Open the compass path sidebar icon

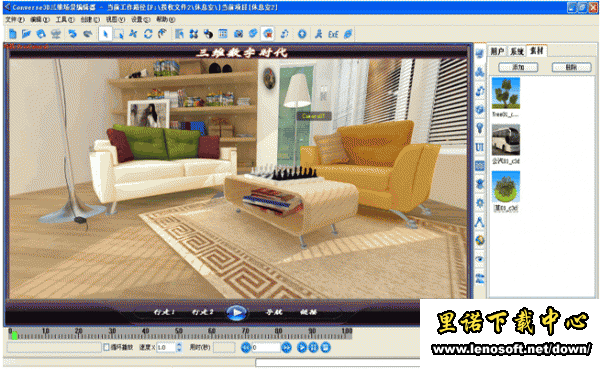[x=480, y=222]
